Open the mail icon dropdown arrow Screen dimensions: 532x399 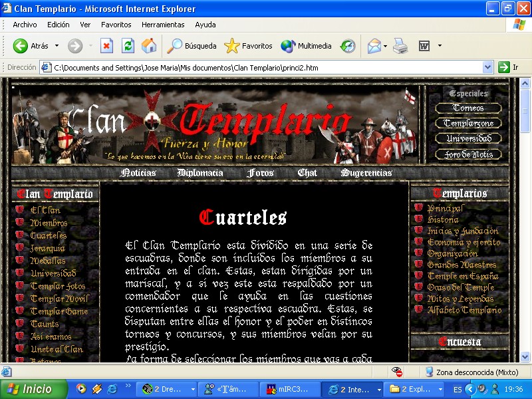(x=385, y=46)
